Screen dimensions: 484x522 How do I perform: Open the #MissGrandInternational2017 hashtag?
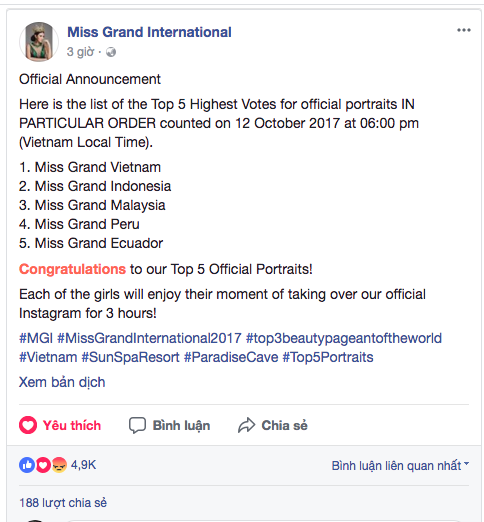click(x=149, y=338)
